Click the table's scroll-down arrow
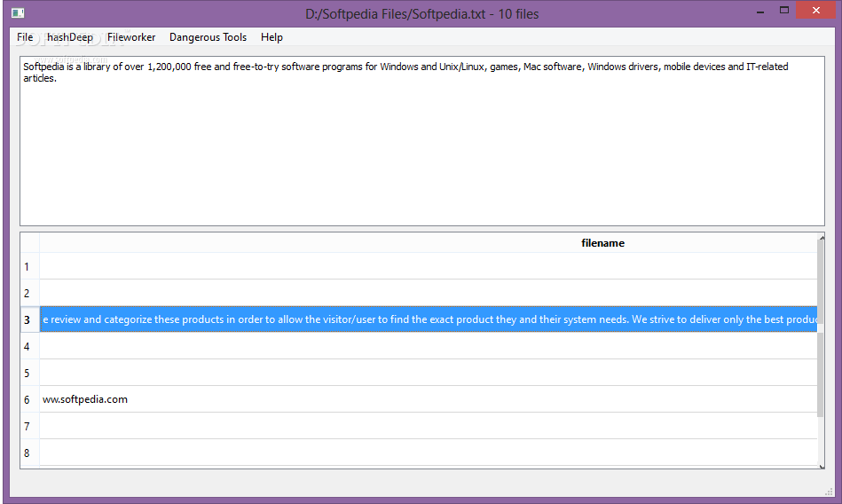 822,466
